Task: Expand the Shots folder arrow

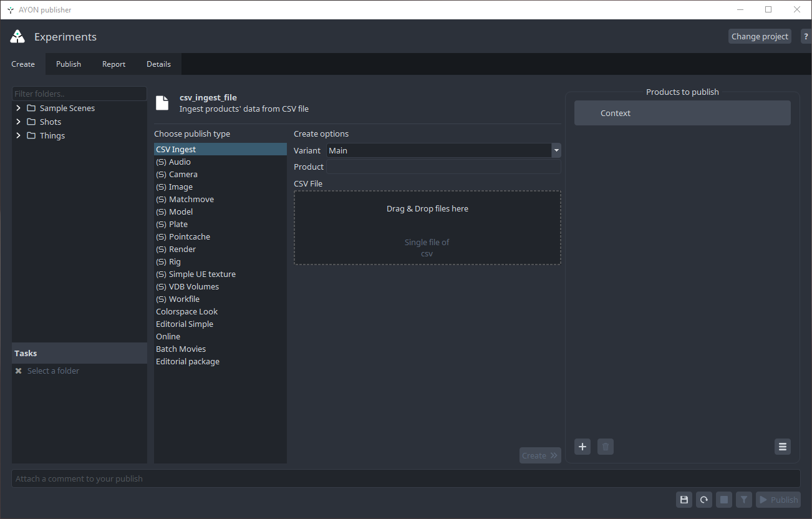Action: click(x=19, y=122)
